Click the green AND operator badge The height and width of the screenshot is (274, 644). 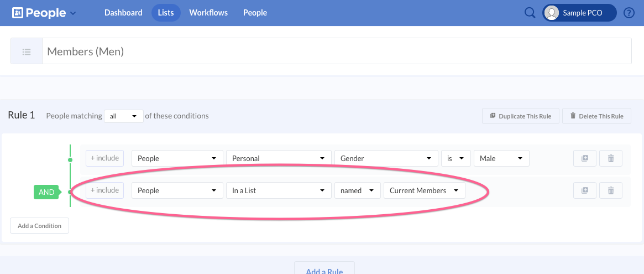(x=46, y=192)
